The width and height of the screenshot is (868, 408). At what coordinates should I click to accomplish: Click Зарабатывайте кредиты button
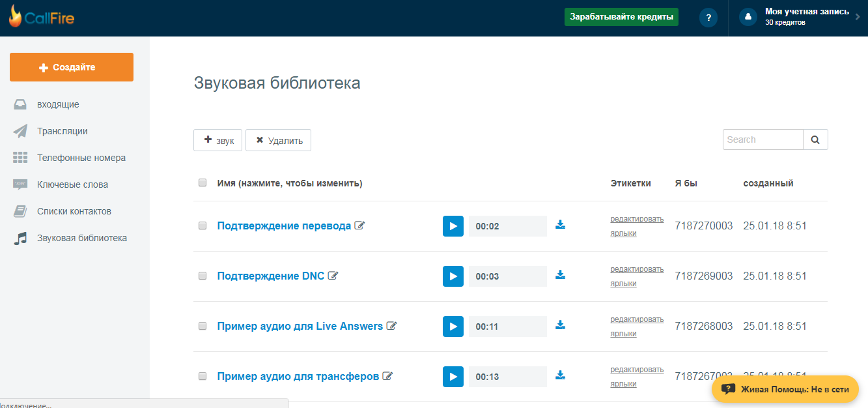[621, 17]
